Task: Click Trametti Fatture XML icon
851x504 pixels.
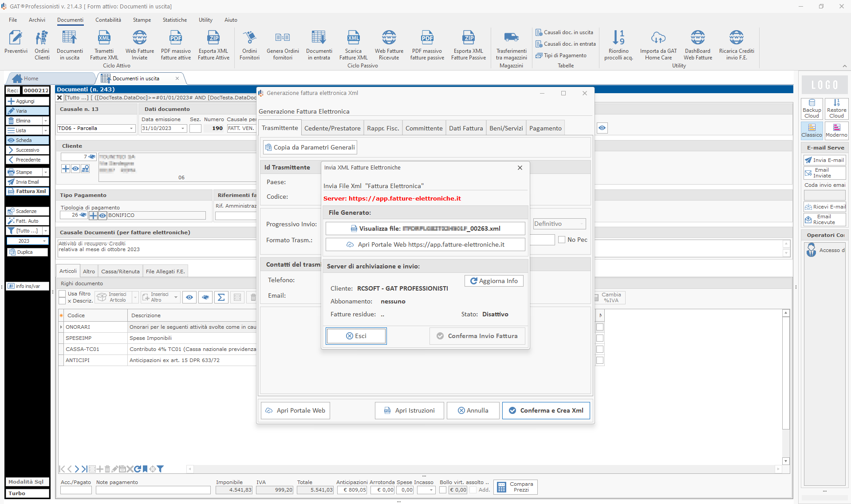Action: (x=104, y=45)
